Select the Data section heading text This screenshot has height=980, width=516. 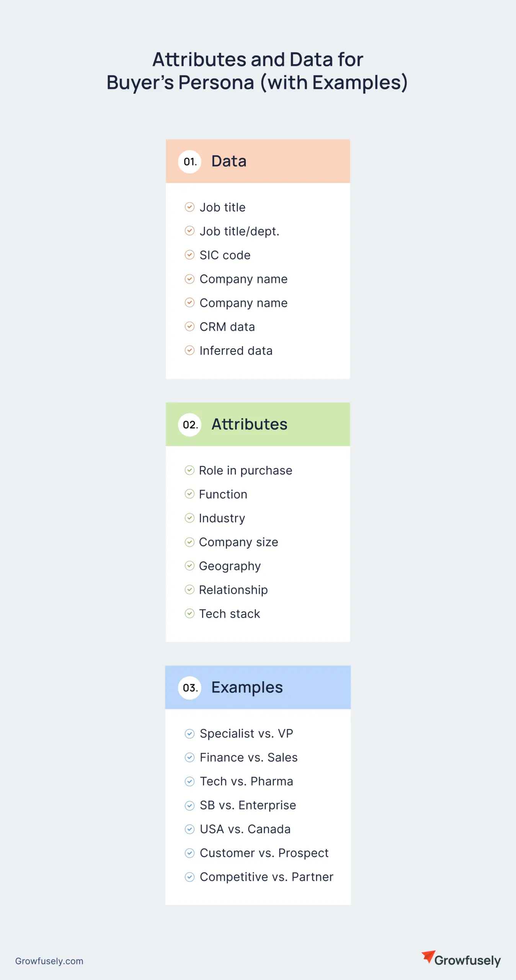[229, 161]
